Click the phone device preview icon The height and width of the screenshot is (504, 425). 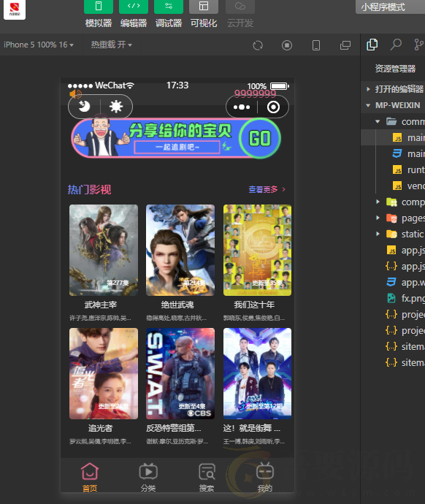coord(316,45)
